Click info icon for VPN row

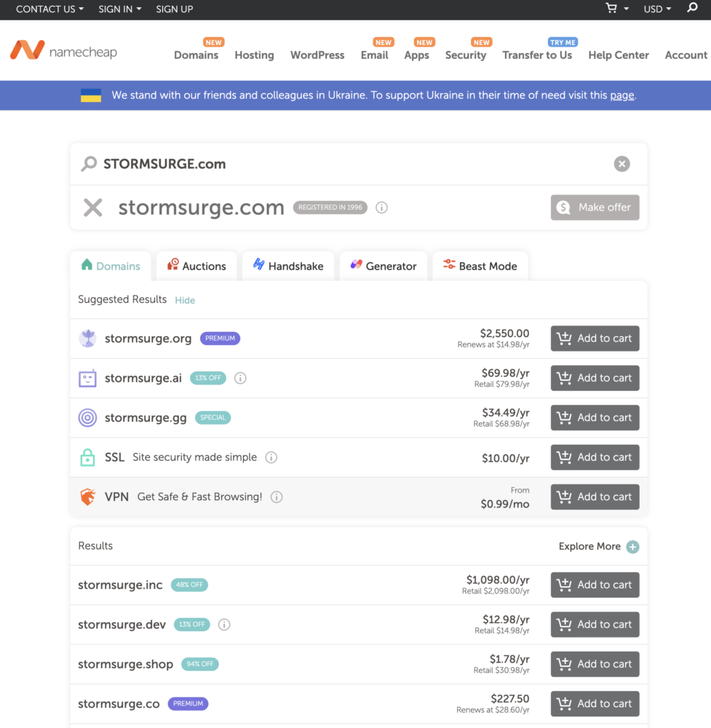coord(277,497)
